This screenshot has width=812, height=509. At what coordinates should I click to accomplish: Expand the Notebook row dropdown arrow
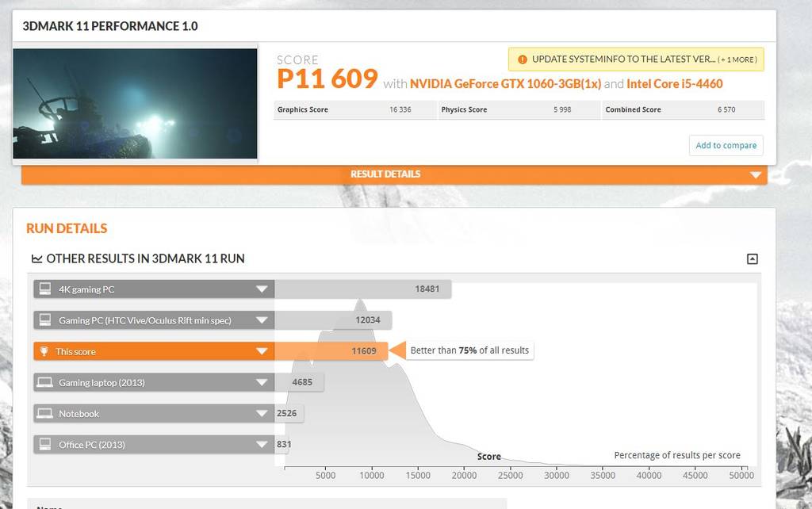point(262,413)
